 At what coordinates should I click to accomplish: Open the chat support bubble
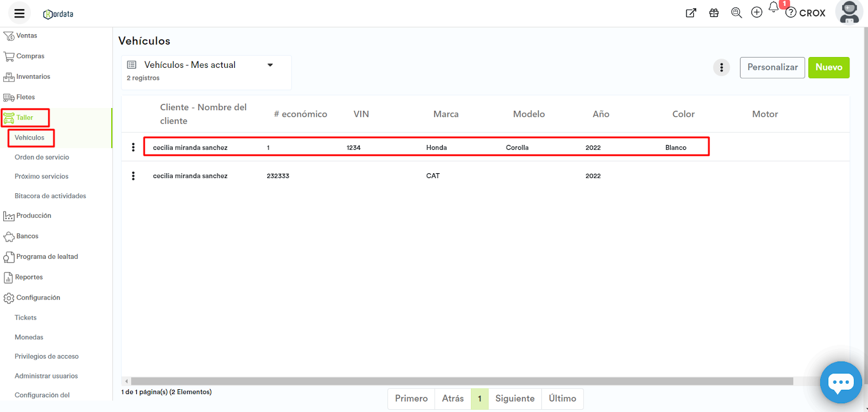841,382
